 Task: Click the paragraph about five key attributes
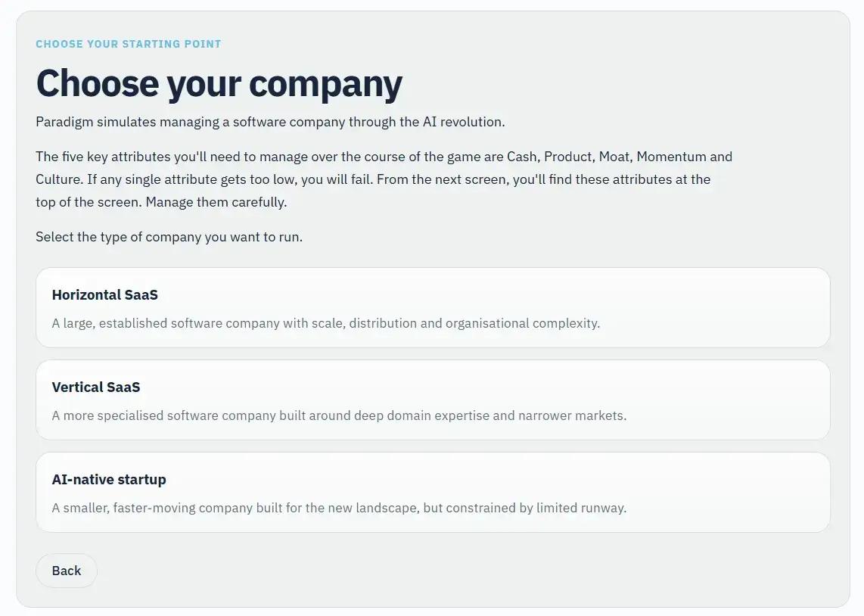click(384, 179)
